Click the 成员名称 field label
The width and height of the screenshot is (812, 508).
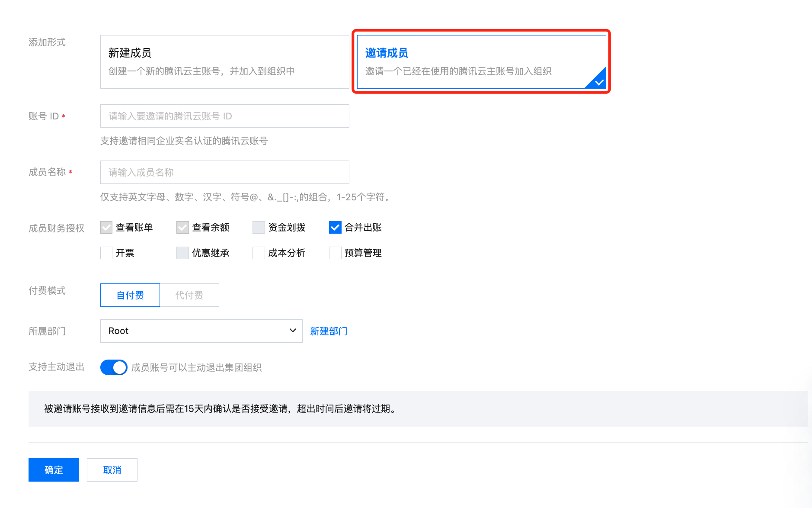[47, 172]
